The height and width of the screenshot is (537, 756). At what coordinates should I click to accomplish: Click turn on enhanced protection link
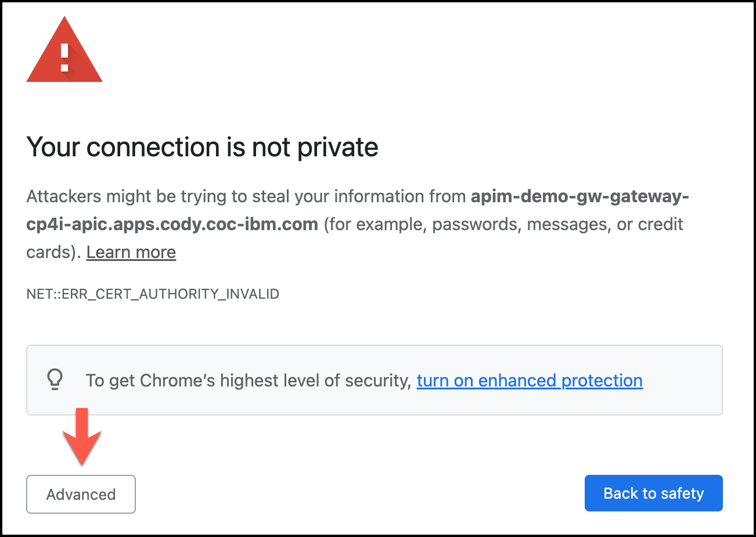(530, 381)
